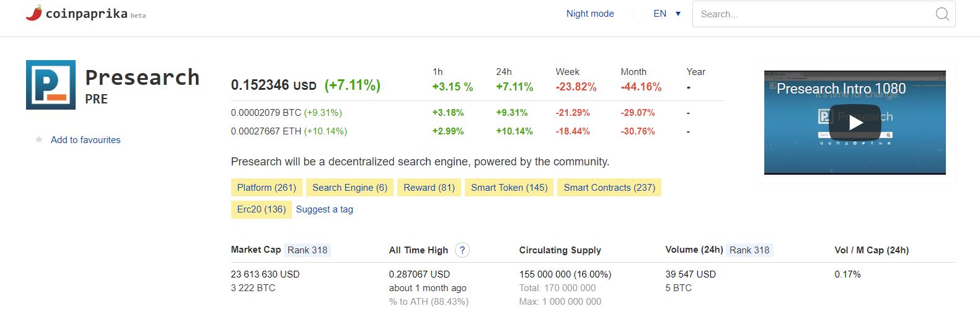
Task: Open the Smart Contracts (237) tag
Action: (x=609, y=188)
